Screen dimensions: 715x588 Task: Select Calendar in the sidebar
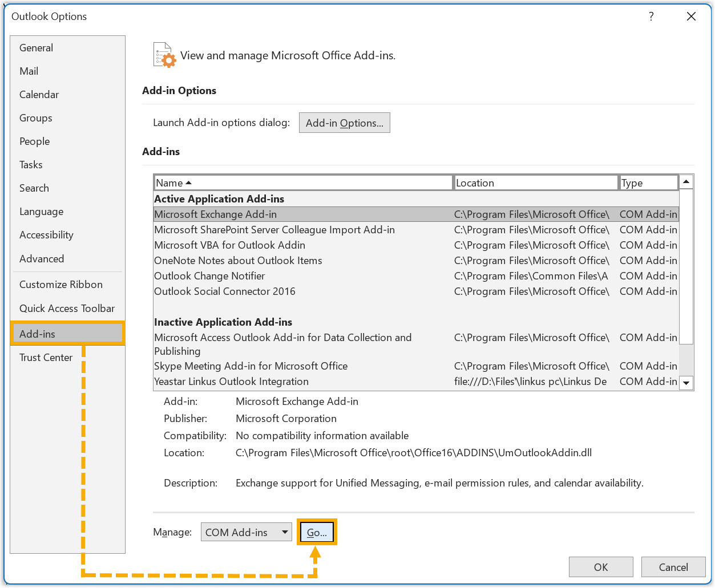coord(67,95)
